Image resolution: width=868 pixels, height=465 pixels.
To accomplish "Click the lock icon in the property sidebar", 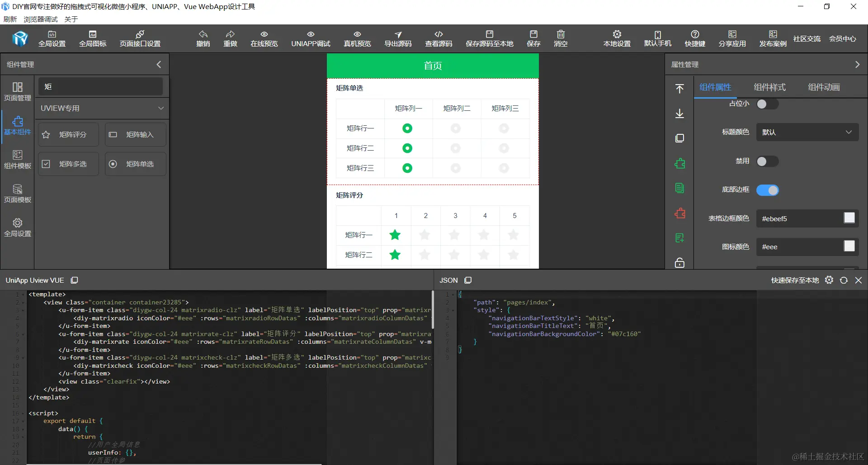I will click(679, 262).
